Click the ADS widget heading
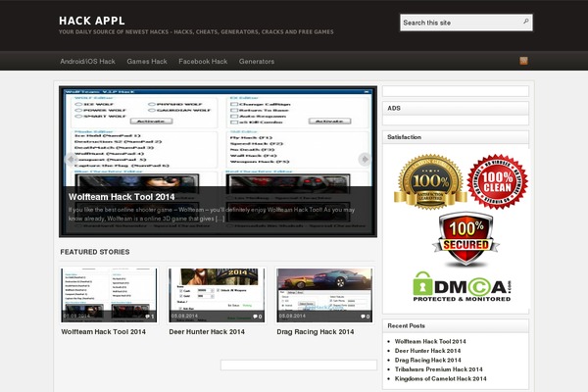The width and height of the screenshot is (588, 392). [x=394, y=108]
